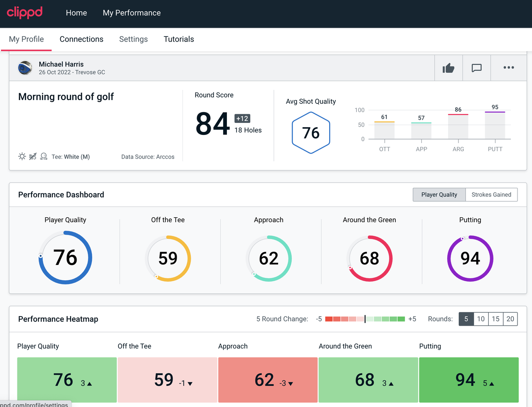
Task: Set heatmap rounds to 10
Action: pyautogui.click(x=481, y=319)
